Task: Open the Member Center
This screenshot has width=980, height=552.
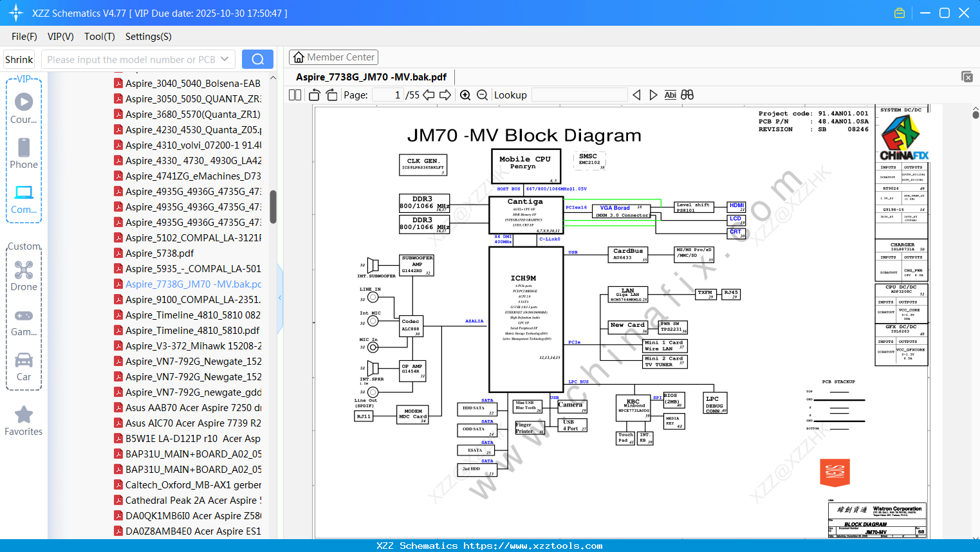Action: coord(333,57)
